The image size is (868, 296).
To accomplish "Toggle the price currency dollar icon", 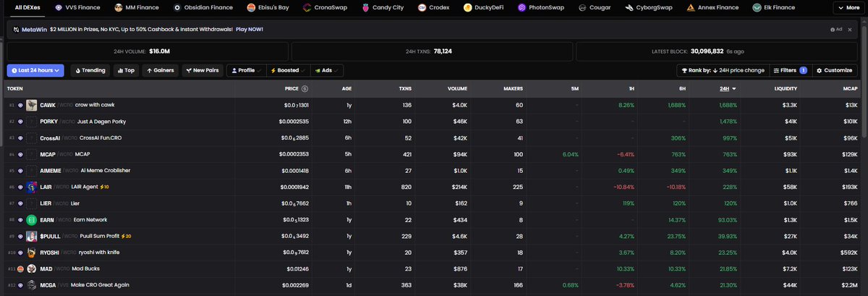I will click(305, 88).
